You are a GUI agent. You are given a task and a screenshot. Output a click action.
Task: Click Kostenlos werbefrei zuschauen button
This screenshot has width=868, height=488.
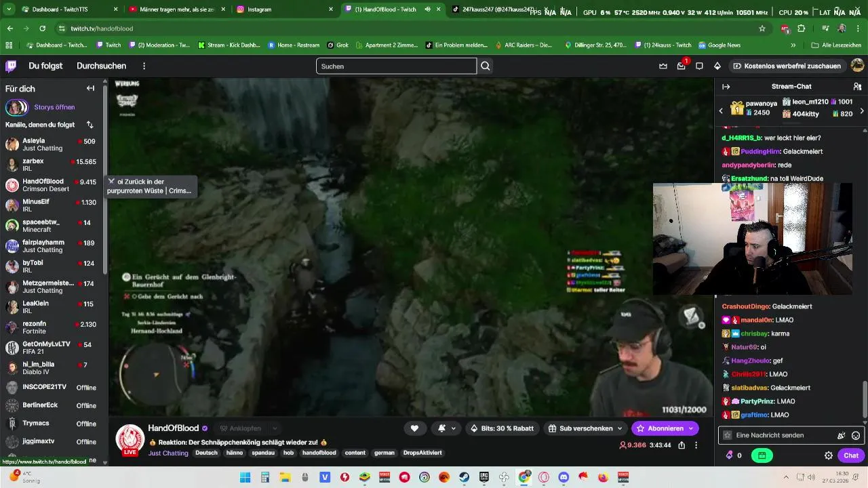click(786, 66)
